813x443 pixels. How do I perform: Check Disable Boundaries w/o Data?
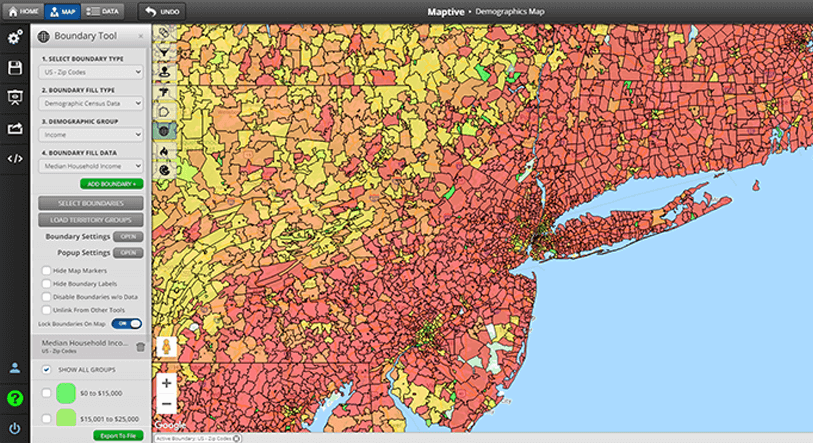coord(47,297)
